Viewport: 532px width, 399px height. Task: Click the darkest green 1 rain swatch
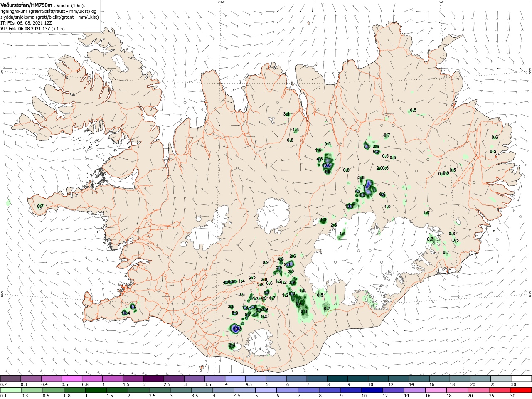pyautogui.click(x=96, y=390)
